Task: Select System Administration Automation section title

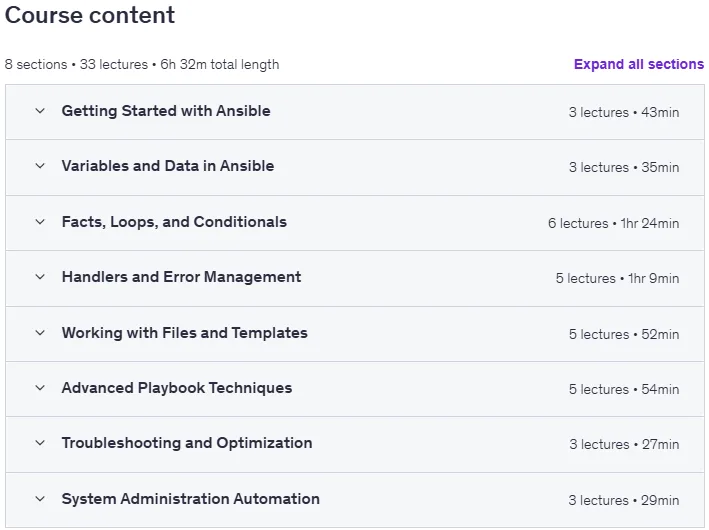Action: pos(190,499)
